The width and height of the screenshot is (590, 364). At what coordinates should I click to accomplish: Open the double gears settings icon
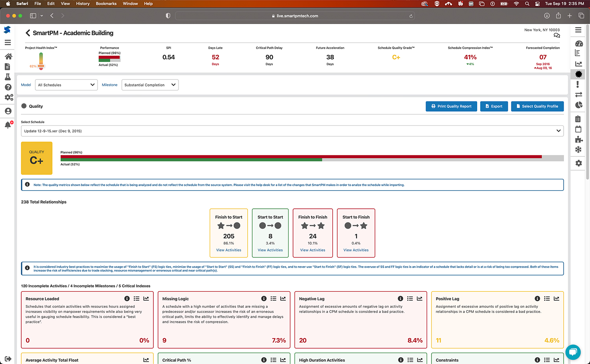(x=9, y=97)
